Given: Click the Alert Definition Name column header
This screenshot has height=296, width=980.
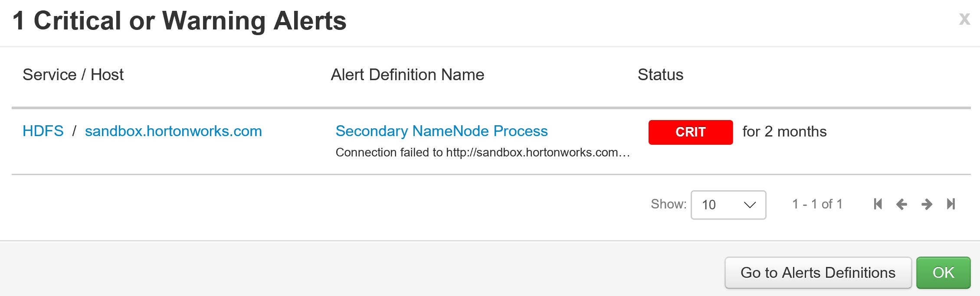Looking at the screenshot, I should [407, 75].
